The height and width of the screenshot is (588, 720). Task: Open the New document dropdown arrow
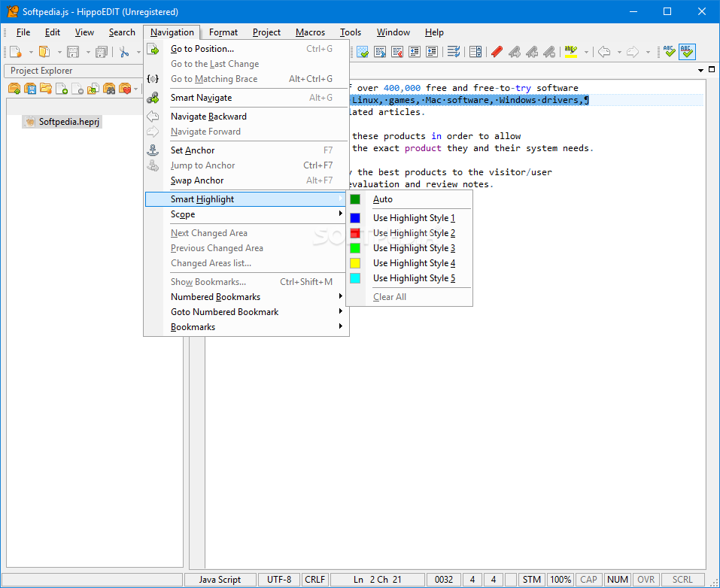(x=31, y=53)
